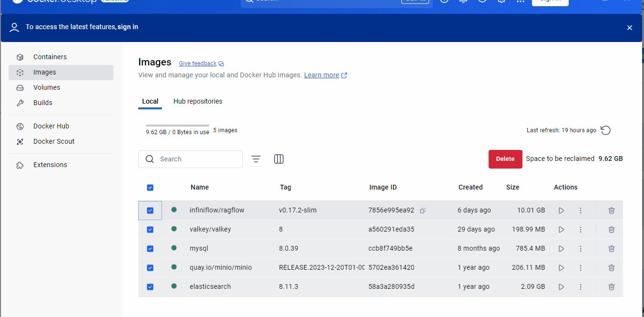Focus the images Search field

point(190,159)
